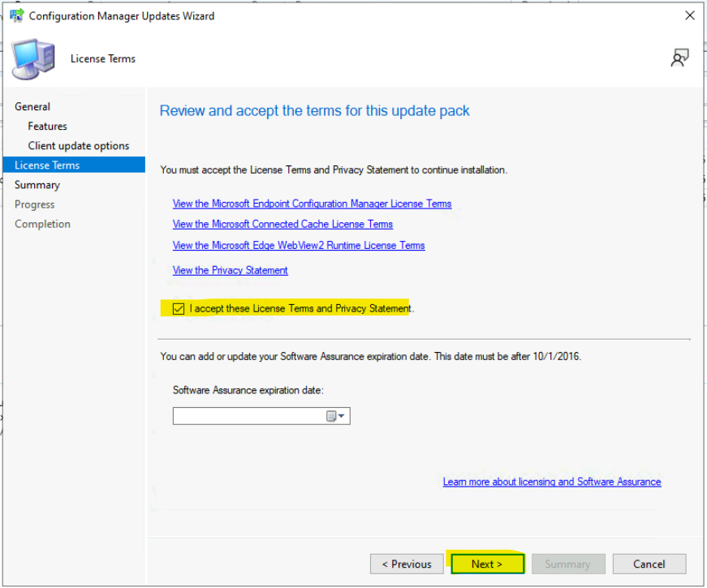Open Edge WebView2 Runtime License Terms link

(x=299, y=246)
